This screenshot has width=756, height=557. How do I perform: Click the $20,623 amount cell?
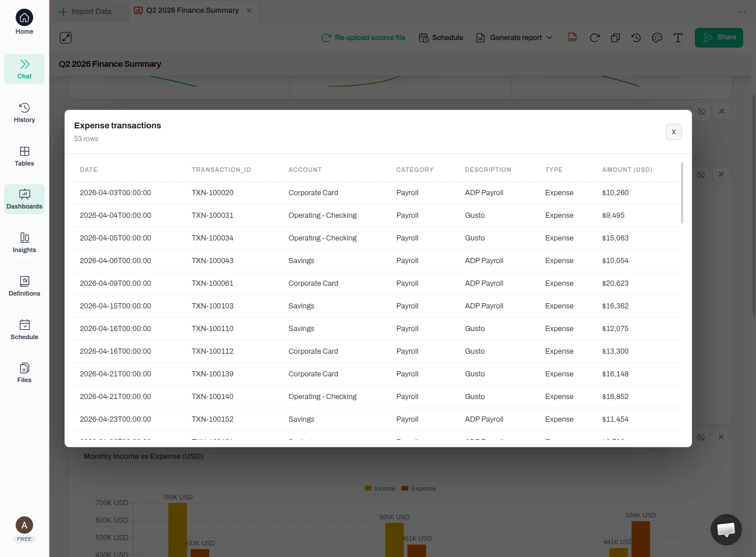coord(615,283)
